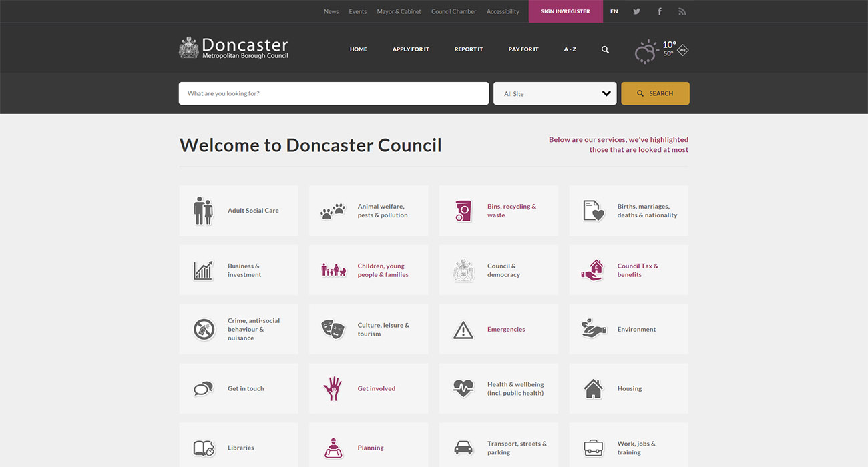Image resolution: width=868 pixels, height=467 pixels.
Task: Open the Environment text link
Action: [636, 330]
